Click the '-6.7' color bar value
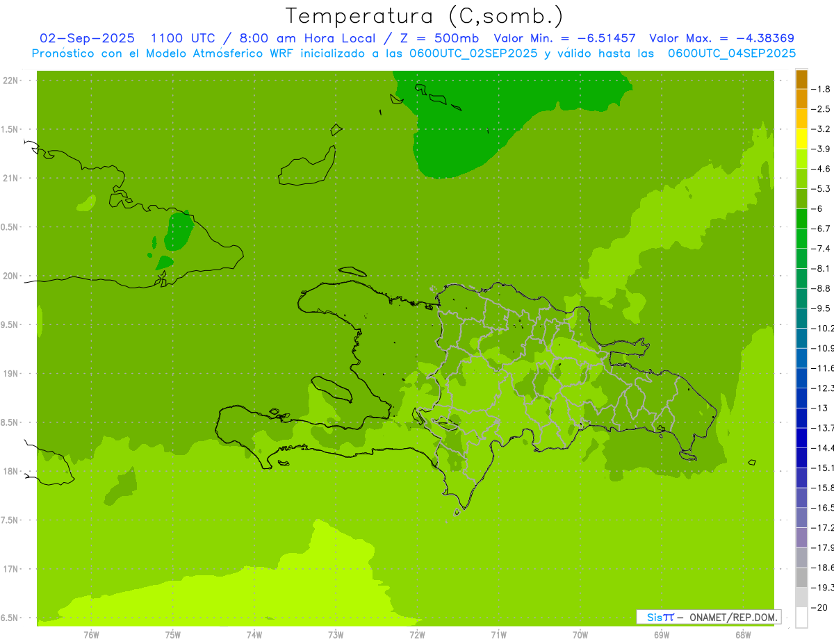 821,229
